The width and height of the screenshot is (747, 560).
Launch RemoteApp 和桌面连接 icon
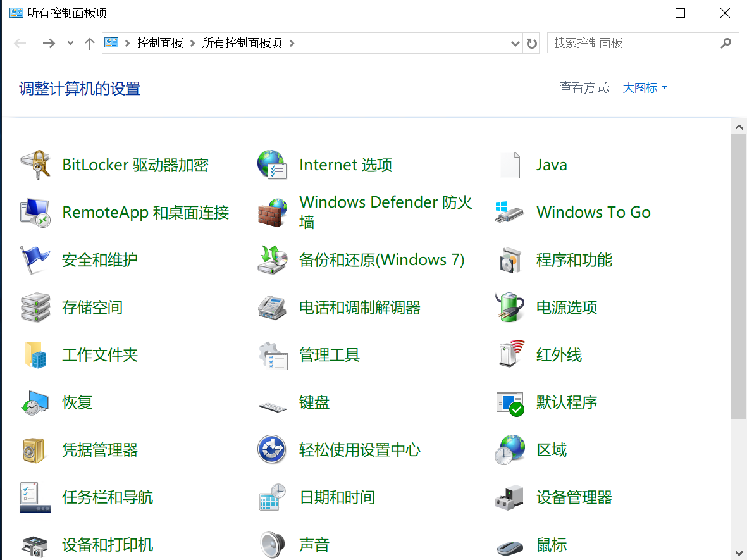pyautogui.click(x=35, y=213)
